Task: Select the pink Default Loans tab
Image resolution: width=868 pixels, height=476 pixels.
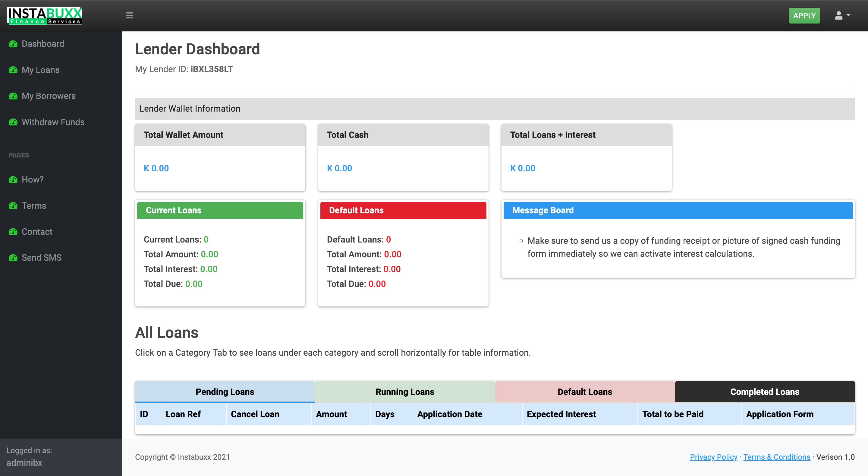Action: click(x=585, y=392)
